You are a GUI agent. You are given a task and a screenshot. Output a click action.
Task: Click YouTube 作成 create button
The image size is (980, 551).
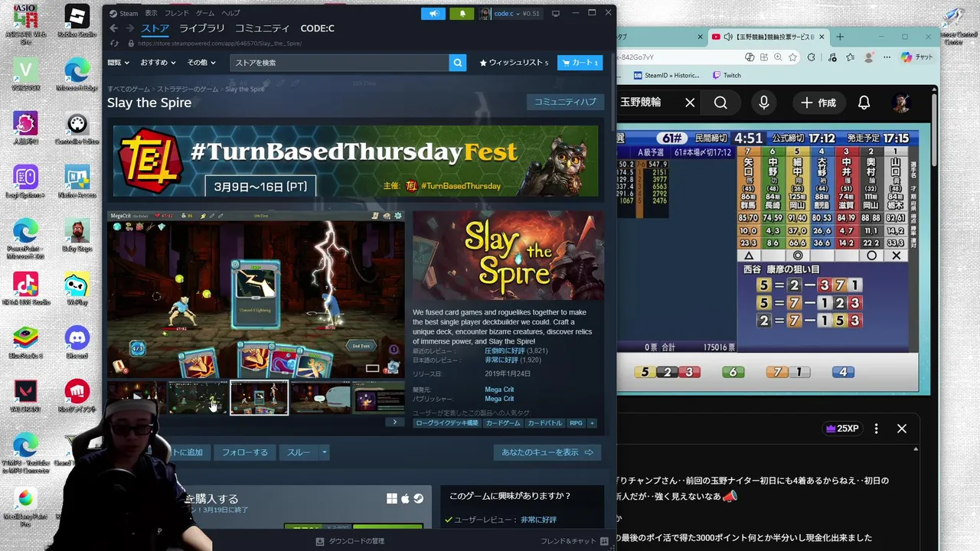pos(818,103)
